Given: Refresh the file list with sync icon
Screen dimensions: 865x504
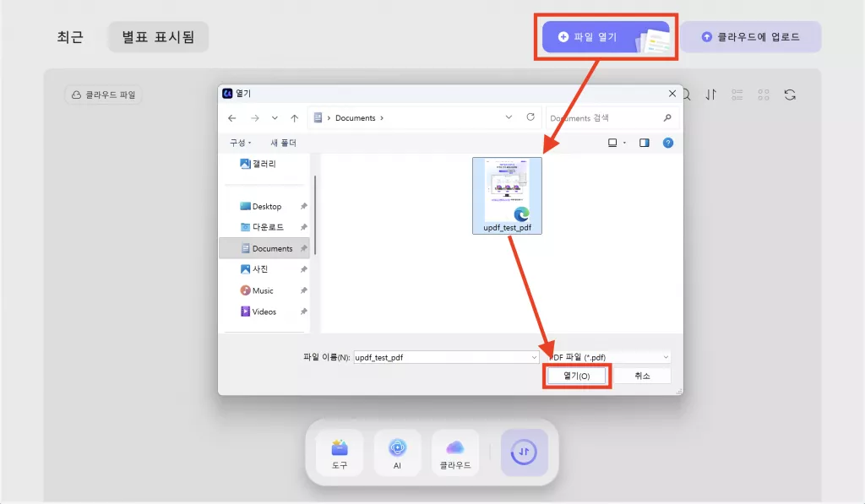Looking at the screenshot, I should pyautogui.click(x=790, y=94).
